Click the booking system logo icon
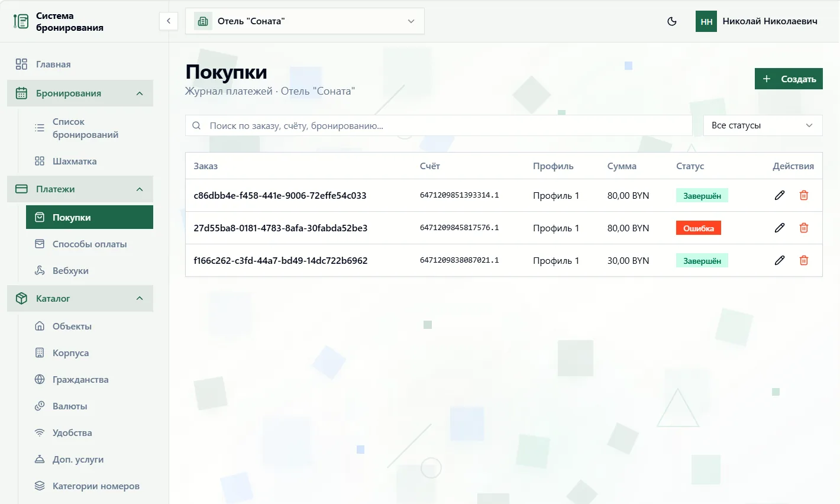 21,21
